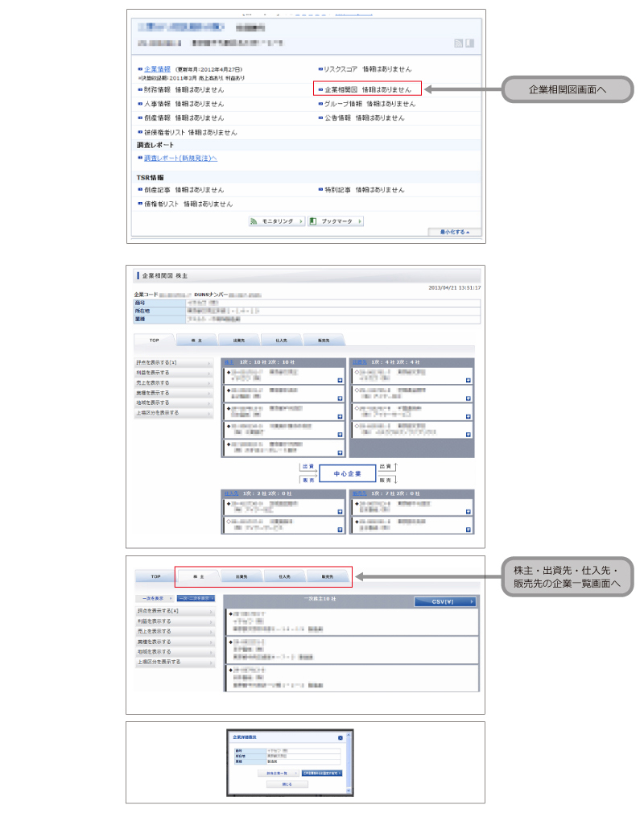
Task: Click 売上を表示する on shareholder list sidebar
Action: 175,632
